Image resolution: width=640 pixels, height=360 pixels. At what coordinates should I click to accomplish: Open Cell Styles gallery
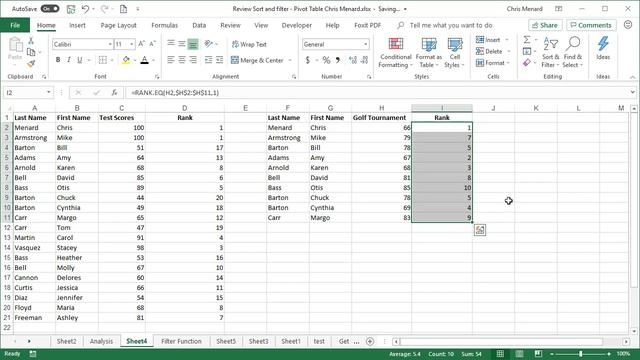[454, 52]
